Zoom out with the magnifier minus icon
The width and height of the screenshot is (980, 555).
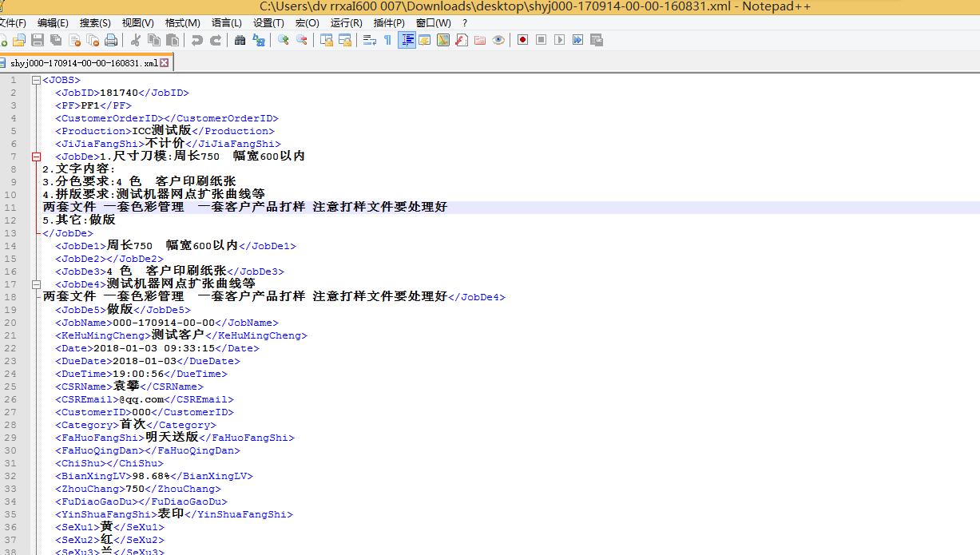tap(302, 40)
